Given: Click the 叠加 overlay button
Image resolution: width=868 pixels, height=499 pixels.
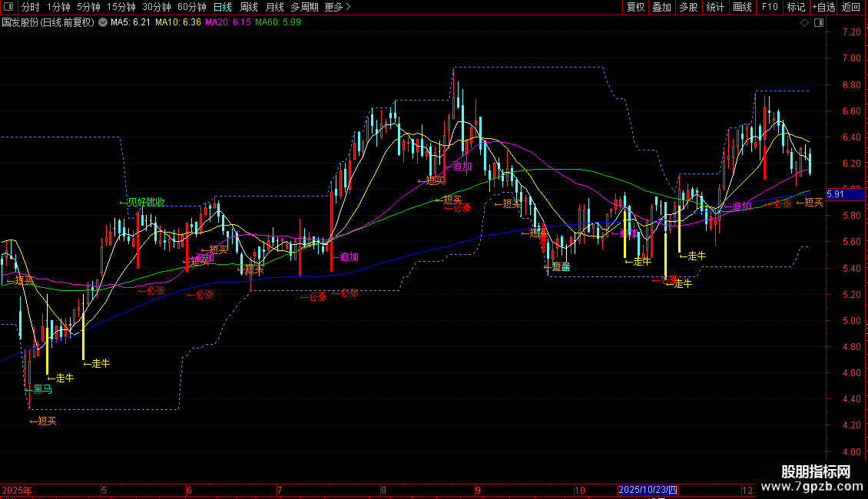Looking at the screenshot, I should click(661, 7).
